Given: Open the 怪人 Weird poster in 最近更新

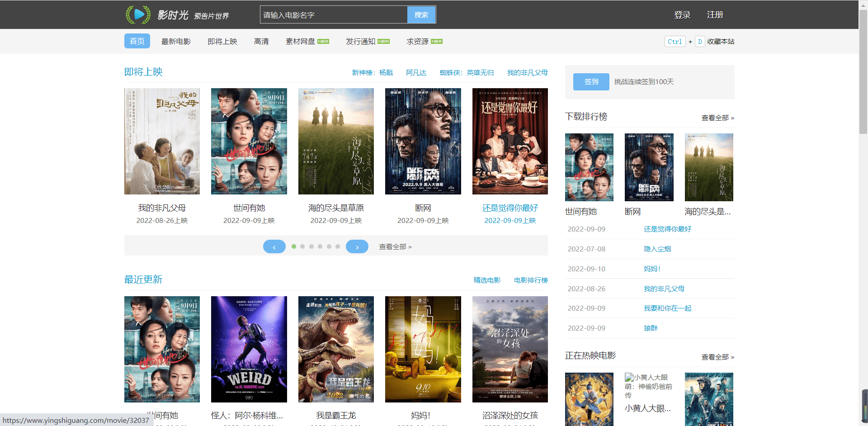Looking at the screenshot, I should click(x=249, y=349).
